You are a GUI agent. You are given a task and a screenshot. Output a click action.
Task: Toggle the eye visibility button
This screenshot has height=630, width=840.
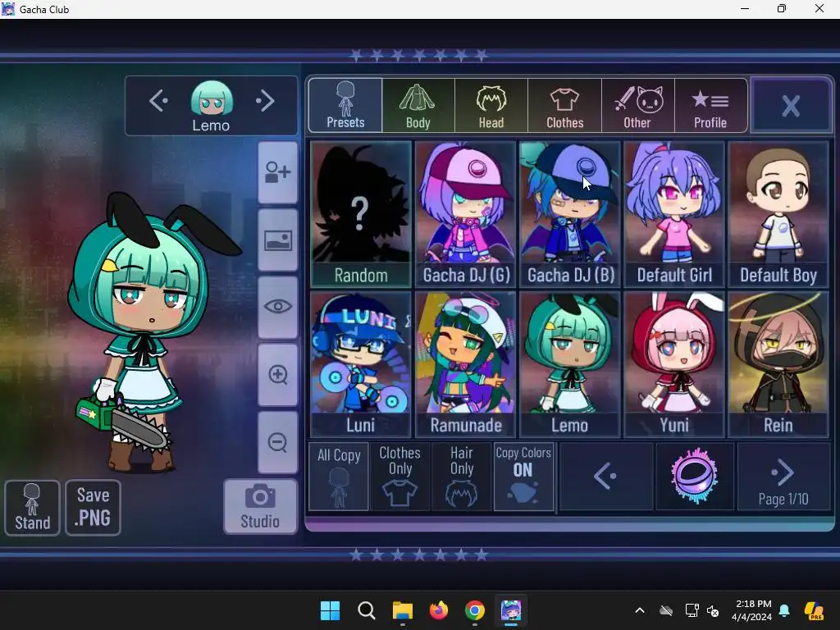coord(277,307)
